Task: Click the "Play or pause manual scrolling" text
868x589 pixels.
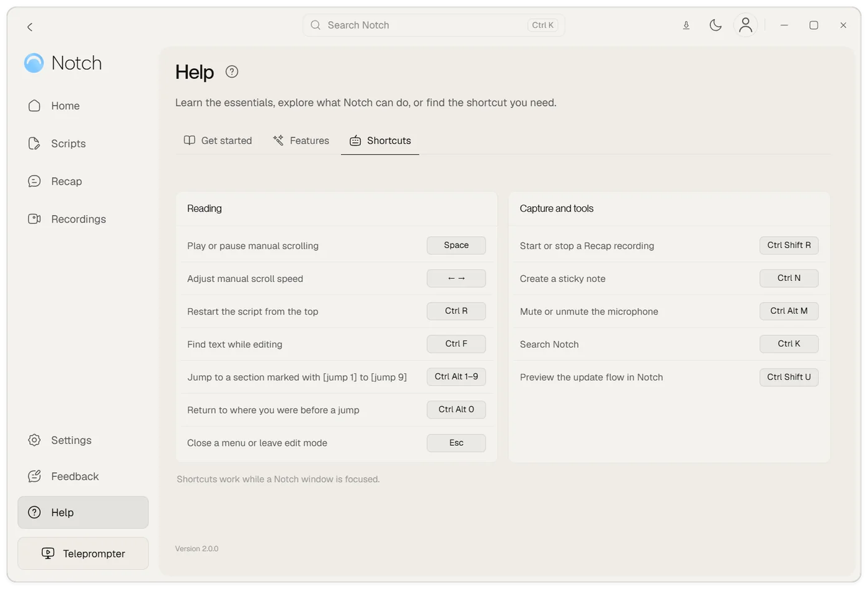Action: (253, 246)
